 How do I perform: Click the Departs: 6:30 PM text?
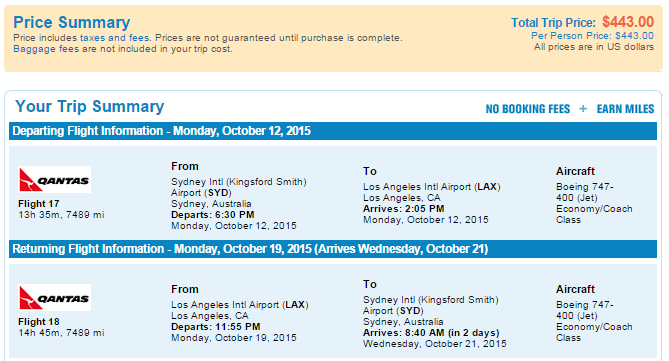(x=213, y=215)
